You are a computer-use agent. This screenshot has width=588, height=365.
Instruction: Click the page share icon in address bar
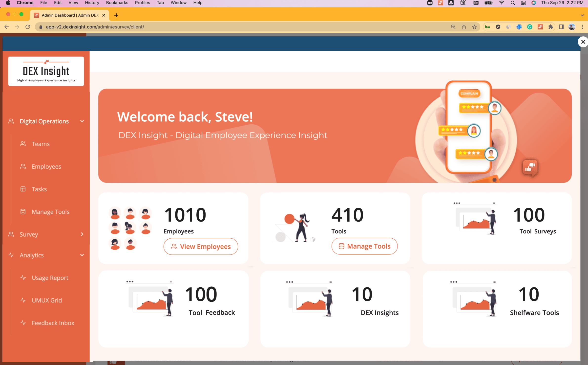point(464,27)
